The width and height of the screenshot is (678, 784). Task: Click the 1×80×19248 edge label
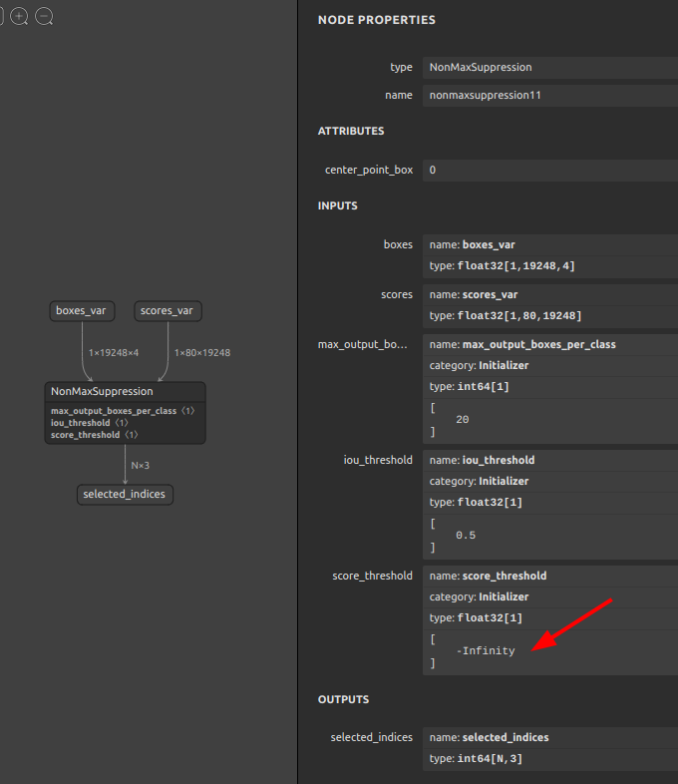click(202, 353)
